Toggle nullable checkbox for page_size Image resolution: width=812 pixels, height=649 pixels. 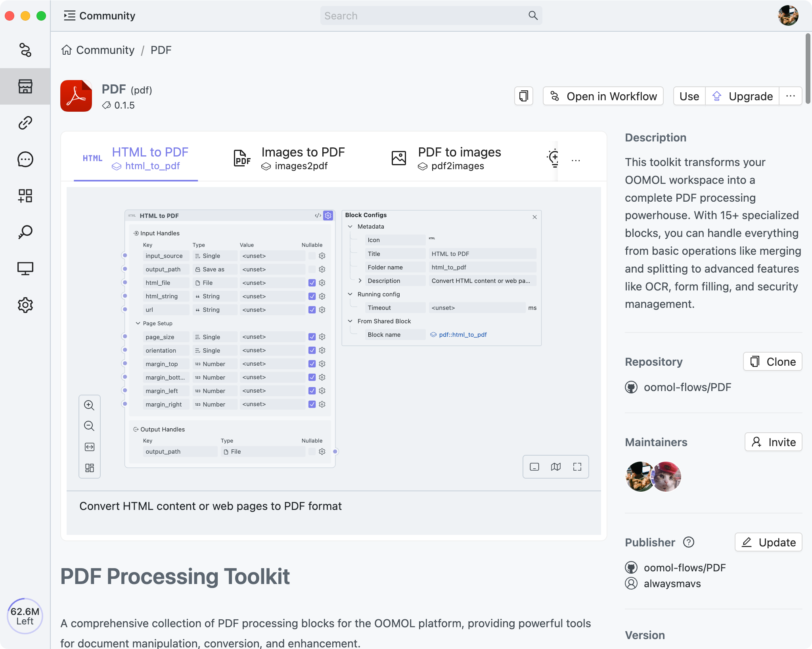(312, 337)
